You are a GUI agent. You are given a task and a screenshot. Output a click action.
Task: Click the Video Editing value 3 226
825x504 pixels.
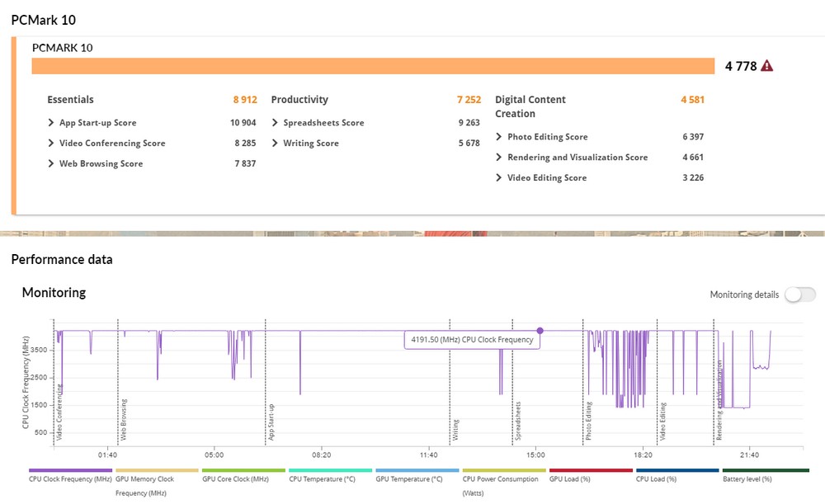tap(693, 178)
